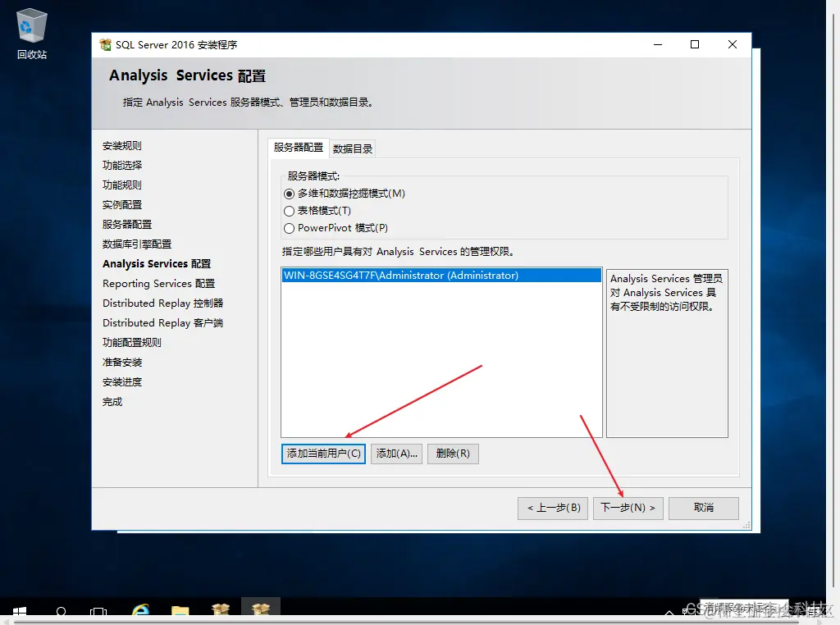Click the 数据库引擎配置 step in sidebar

(x=137, y=244)
